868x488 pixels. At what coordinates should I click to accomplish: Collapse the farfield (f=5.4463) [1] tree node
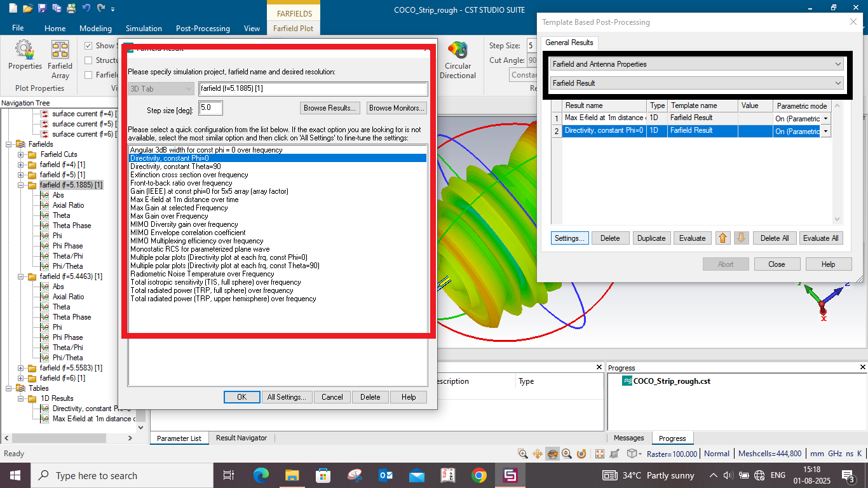coord(21,276)
